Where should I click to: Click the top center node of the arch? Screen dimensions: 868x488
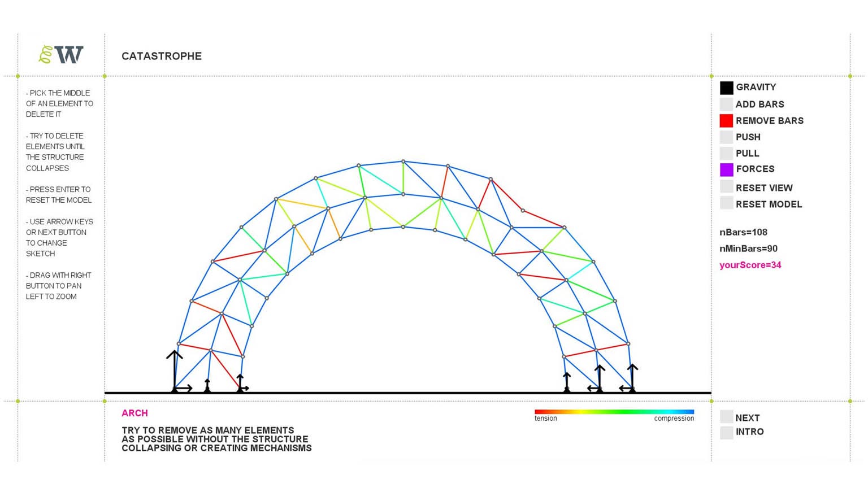tap(403, 162)
